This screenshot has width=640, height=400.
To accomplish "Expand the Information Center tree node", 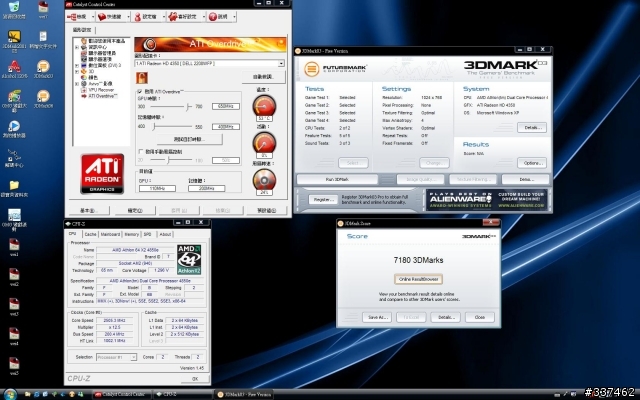I will pyautogui.click(x=77, y=47).
